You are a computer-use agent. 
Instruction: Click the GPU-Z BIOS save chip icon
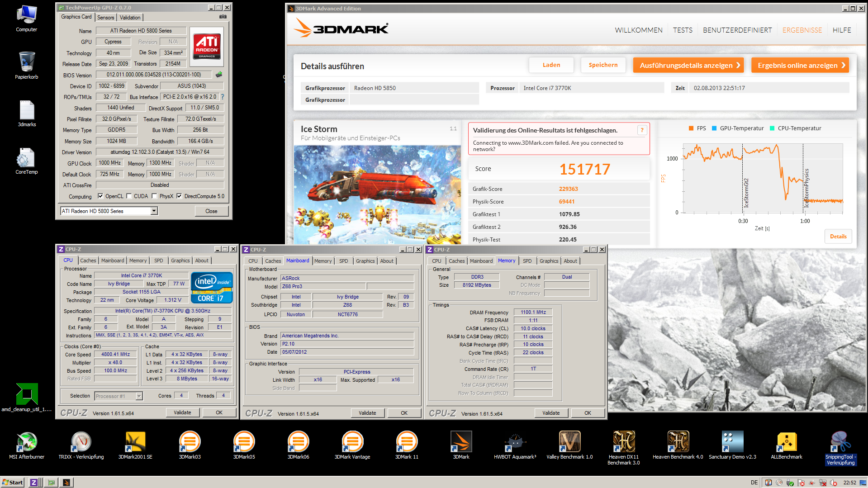(x=219, y=74)
